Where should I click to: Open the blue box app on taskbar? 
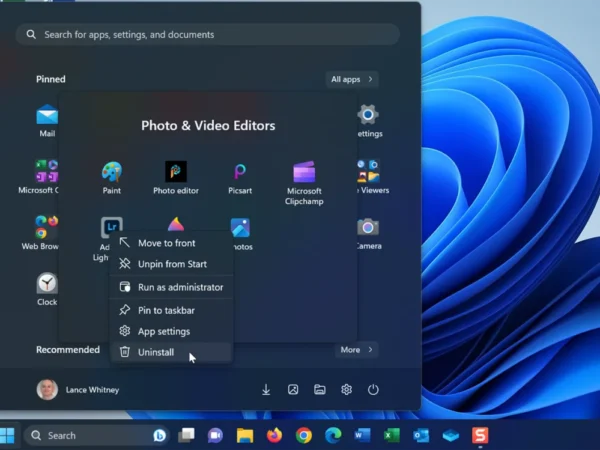point(451,435)
